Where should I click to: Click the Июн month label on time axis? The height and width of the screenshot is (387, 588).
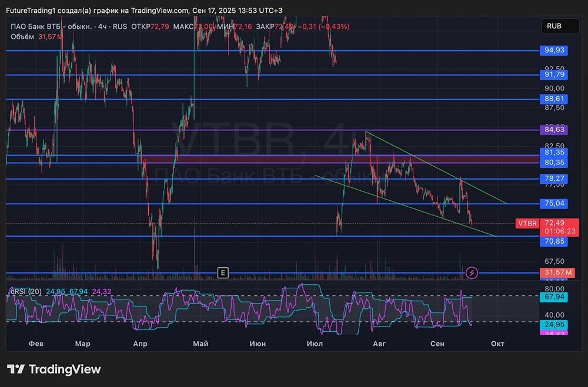[x=258, y=344]
